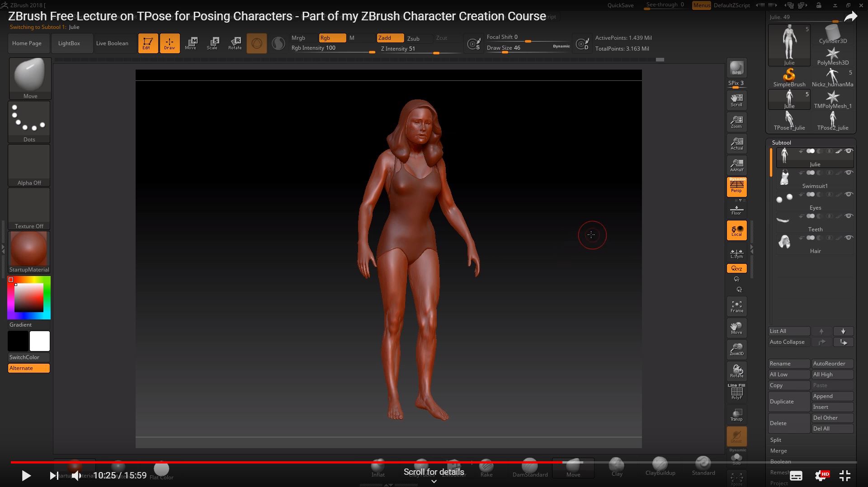Open the Move brush thumbnail
This screenshot has width=868, height=487.
(30, 78)
